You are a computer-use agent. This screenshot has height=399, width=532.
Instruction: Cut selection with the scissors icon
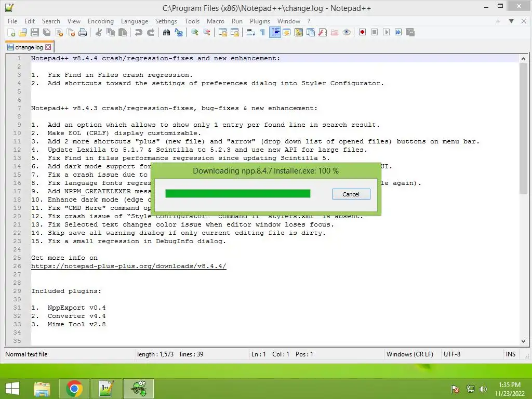(99, 32)
